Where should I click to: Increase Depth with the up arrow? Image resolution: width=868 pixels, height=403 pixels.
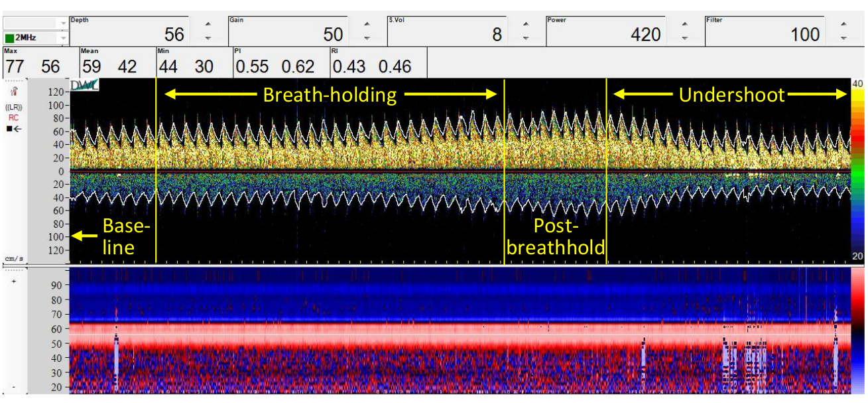pyautogui.click(x=208, y=25)
